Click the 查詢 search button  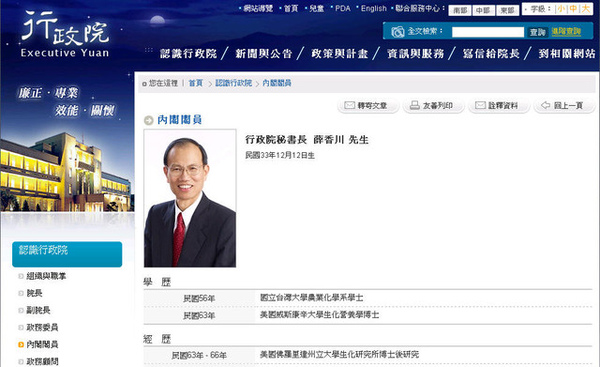click(538, 32)
